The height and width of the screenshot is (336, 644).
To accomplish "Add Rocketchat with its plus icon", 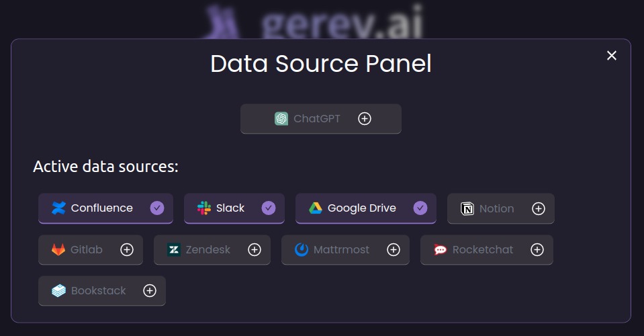I will [x=537, y=250].
